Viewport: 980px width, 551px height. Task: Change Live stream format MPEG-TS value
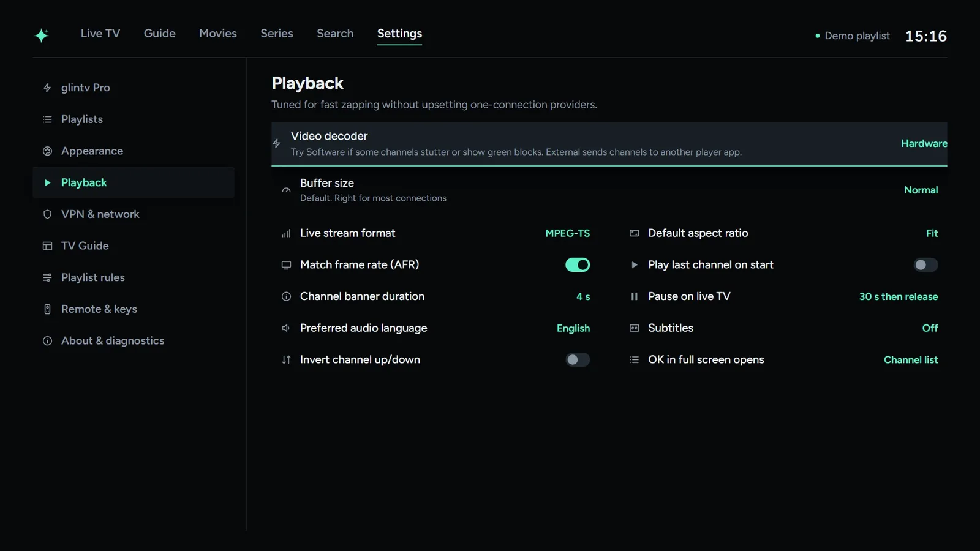pyautogui.click(x=568, y=233)
